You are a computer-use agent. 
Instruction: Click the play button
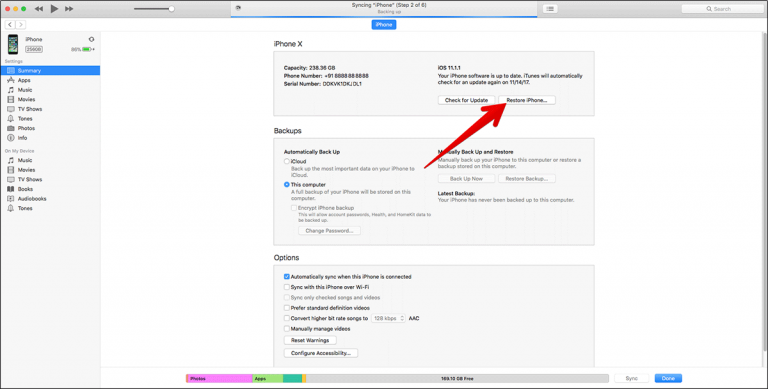click(54, 9)
